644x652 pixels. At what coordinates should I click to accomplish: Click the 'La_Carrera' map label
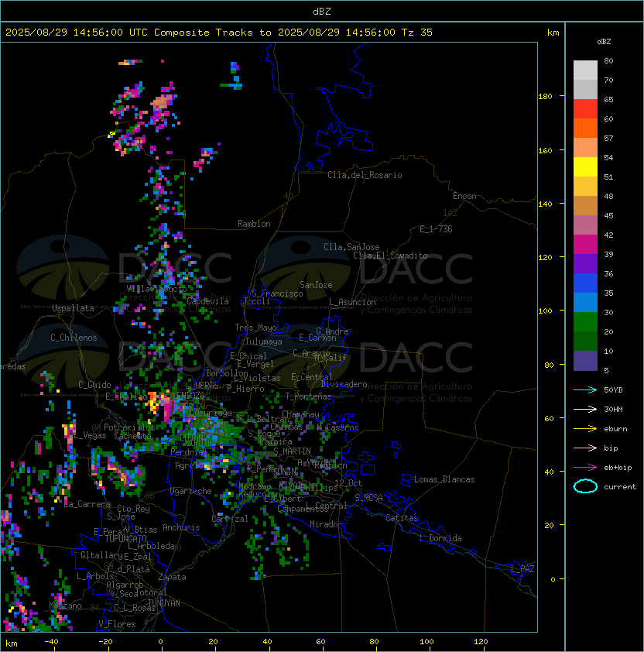click(87, 504)
